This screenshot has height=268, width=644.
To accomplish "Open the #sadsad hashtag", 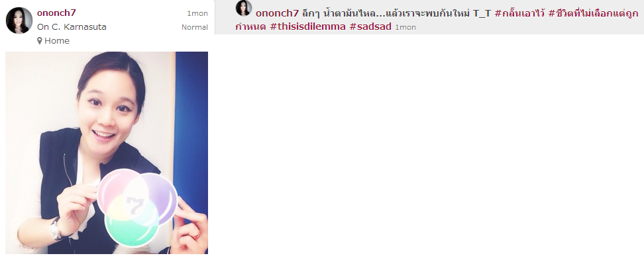I will (370, 27).
